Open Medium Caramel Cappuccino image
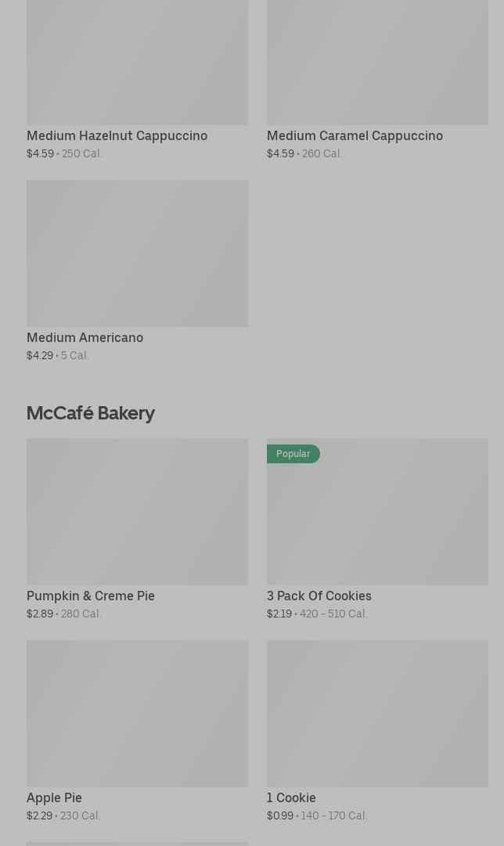Screen dimensions: 504x846 pyautogui.click(x=377, y=63)
